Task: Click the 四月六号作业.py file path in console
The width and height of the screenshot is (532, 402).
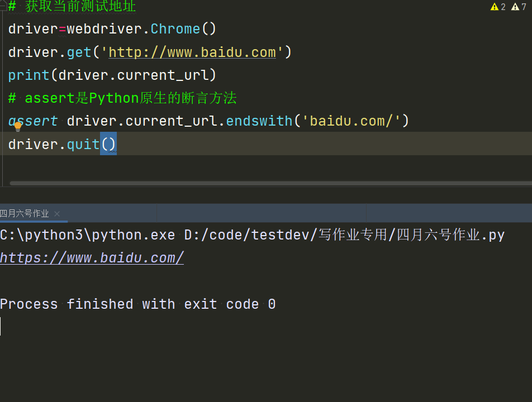Action: pyautogui.click(x=450, y=235)
